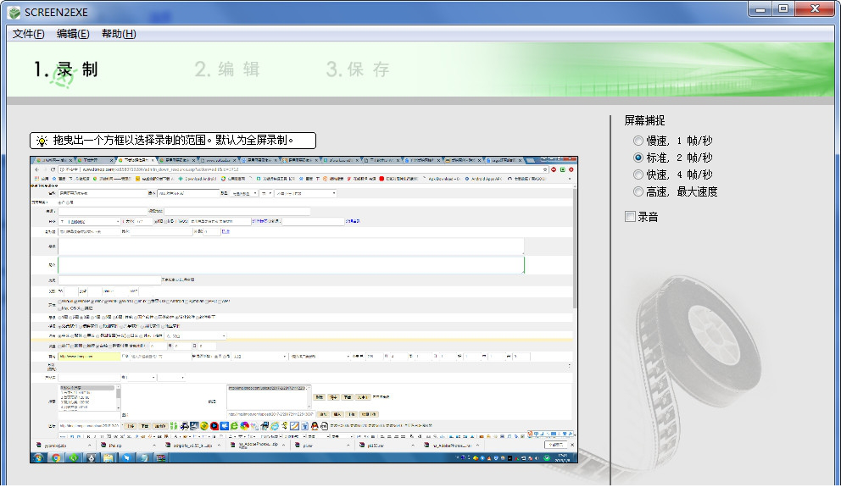Viewport: 841px width, 504px height.
Task: Click the Start orb inside the screen preview
Action: point(38,458)
